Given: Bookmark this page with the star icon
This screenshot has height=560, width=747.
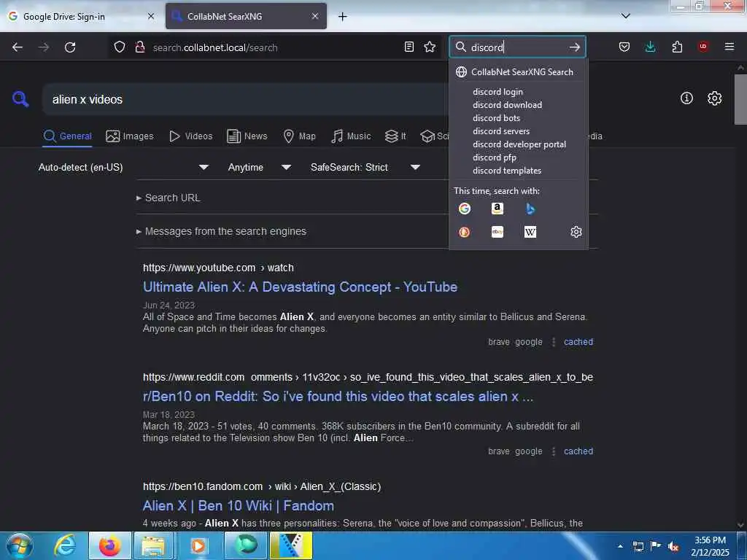Looking at the screenshot, I should [430, 47].
